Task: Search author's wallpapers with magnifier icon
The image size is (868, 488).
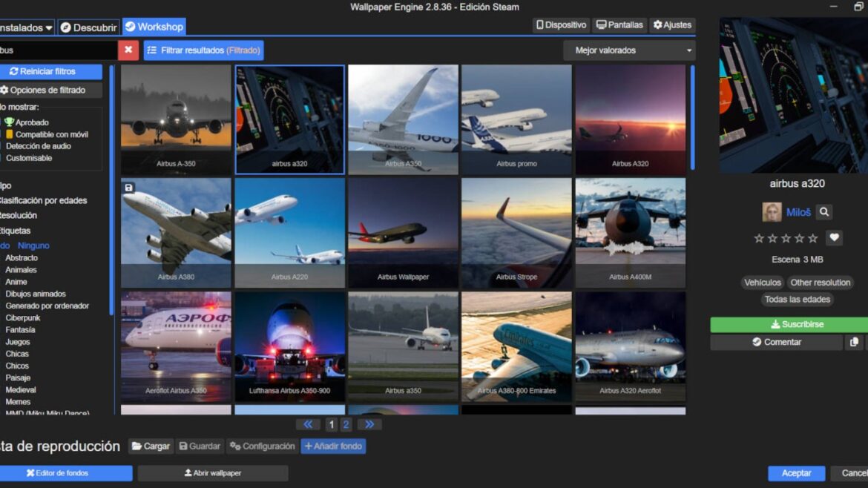Action: 823,212
